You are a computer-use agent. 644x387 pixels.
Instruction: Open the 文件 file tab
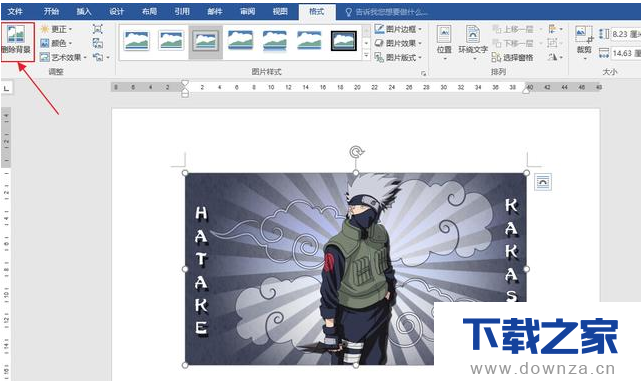(15, 12)
